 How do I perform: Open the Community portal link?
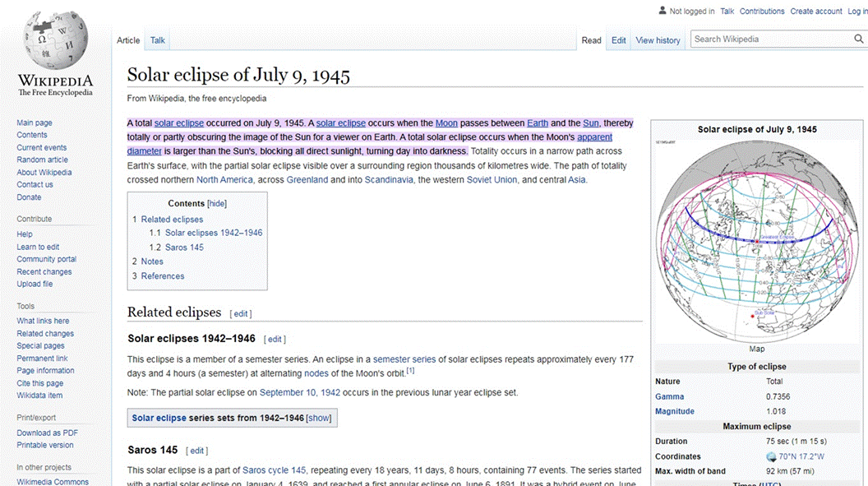pos(47,260)
